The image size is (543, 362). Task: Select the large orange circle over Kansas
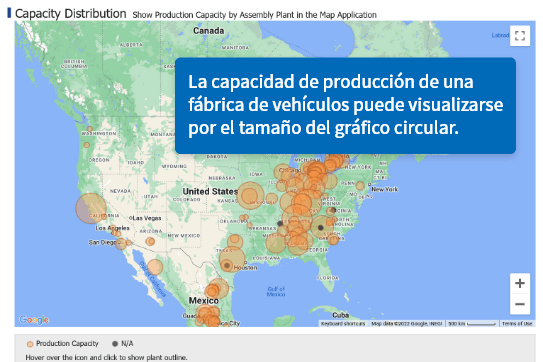[251, 196]
